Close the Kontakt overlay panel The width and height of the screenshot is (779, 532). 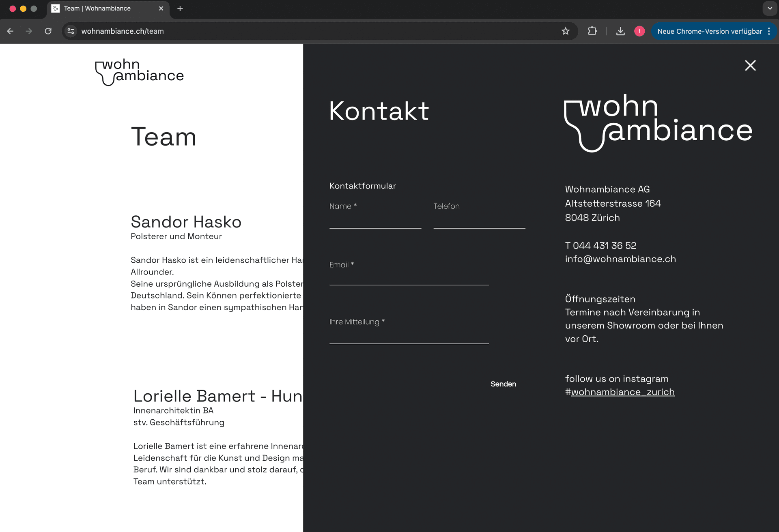pos(750,65)
